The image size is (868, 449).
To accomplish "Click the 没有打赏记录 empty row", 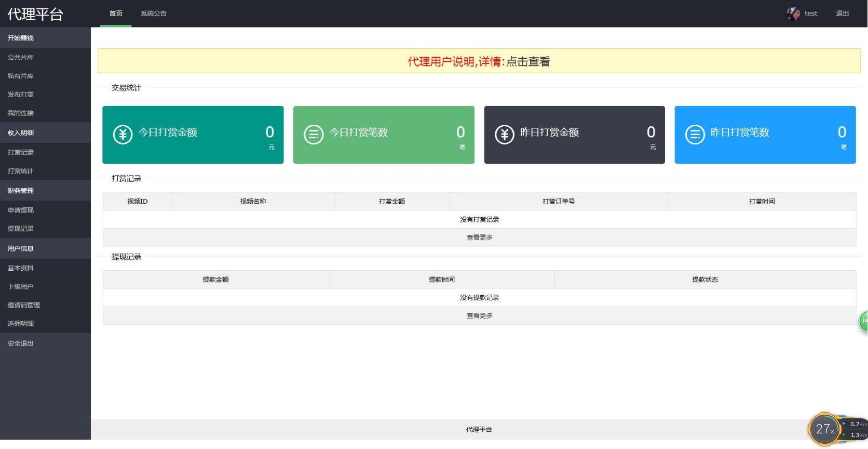I will coord(479,220).
